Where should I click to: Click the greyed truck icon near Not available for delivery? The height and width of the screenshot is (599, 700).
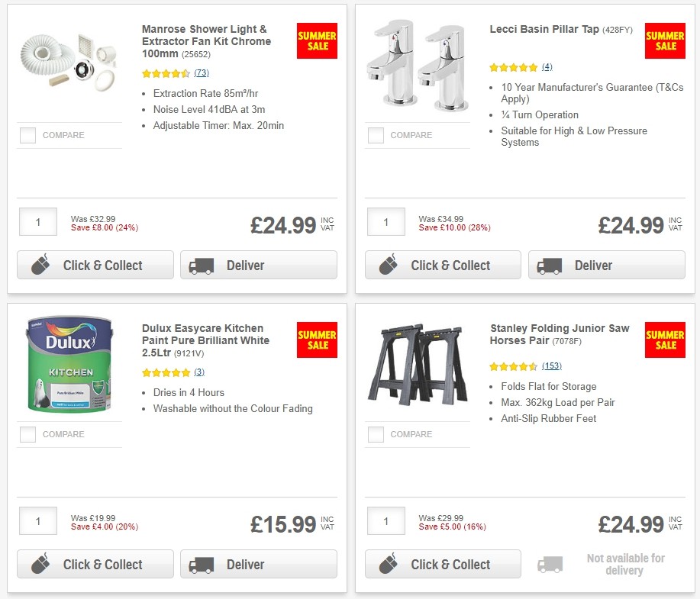(x=550, y=564)
